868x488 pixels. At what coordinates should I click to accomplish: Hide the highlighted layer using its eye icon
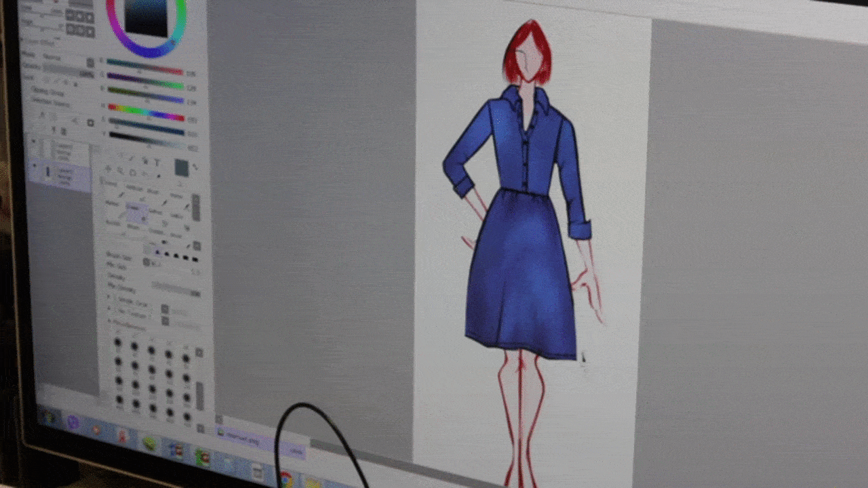tap(35, 165)
